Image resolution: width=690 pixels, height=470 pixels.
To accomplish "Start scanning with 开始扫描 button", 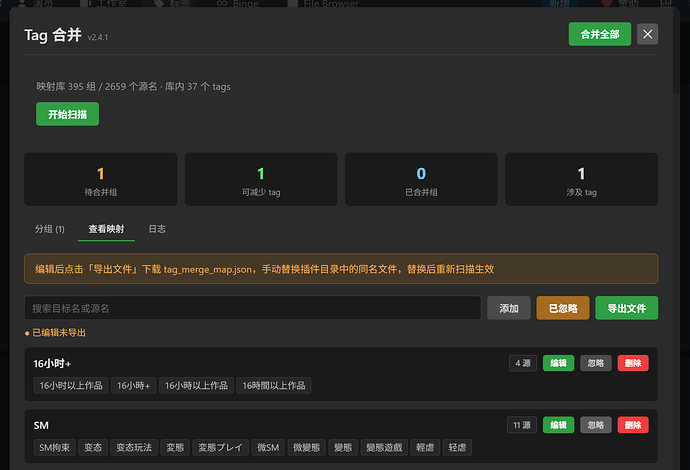I will [67, 114].
